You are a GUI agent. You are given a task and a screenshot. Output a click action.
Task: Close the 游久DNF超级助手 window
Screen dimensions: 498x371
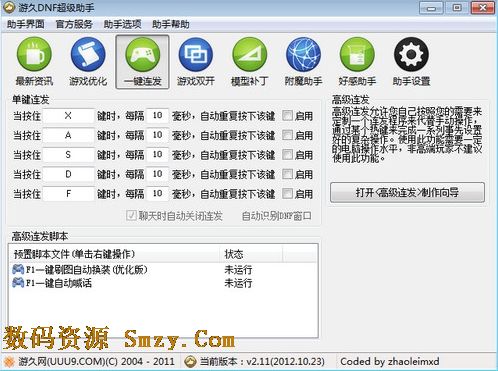(482, 8)
